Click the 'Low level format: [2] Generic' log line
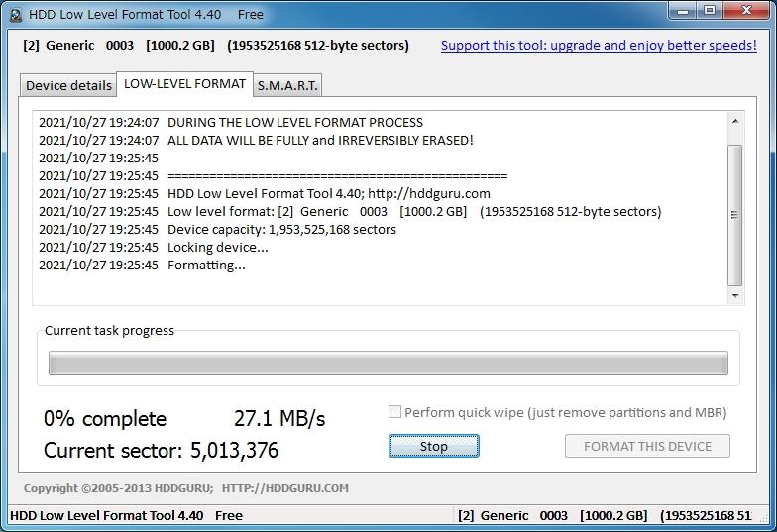Screen dimensions: 777x532 [351, 212]
